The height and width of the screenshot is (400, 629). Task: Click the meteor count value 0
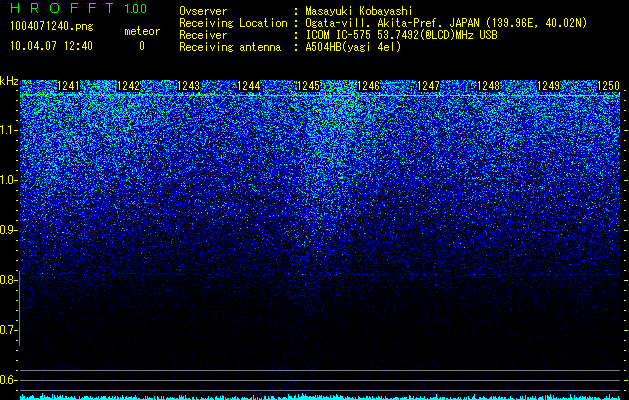(x=142, y=46)
